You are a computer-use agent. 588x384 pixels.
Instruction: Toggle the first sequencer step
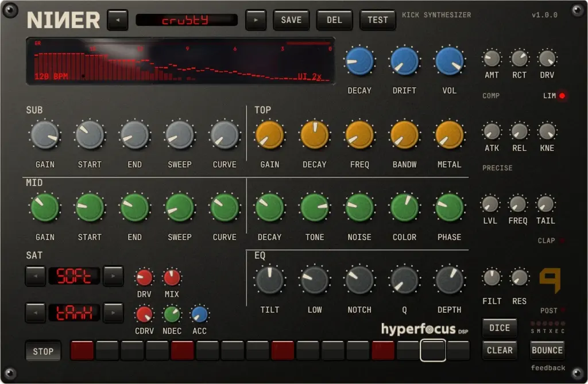point(82,351)
